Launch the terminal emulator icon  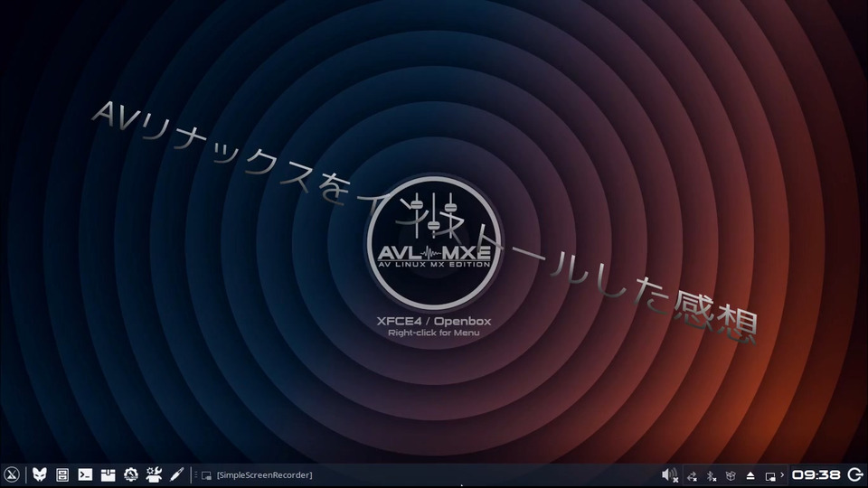click(85, 474)
